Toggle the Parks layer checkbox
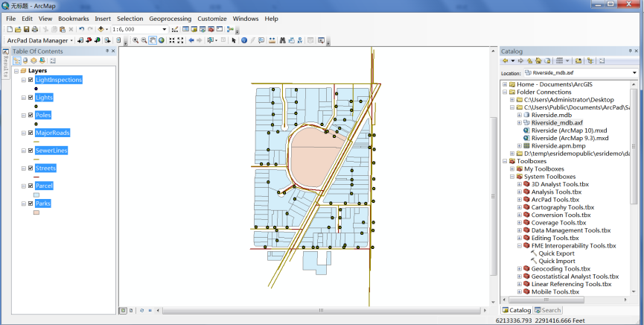Viewport: 644px width, 325px height. coord(31,203)
